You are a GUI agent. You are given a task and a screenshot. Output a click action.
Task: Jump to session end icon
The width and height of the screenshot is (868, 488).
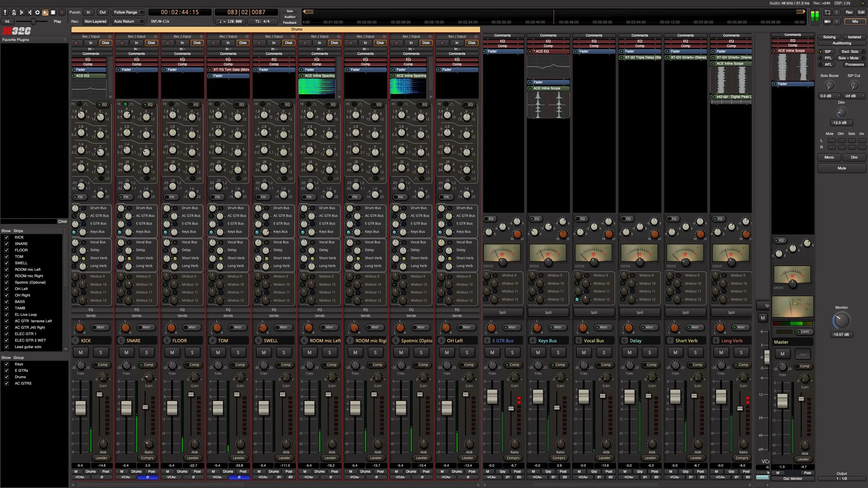29,12
